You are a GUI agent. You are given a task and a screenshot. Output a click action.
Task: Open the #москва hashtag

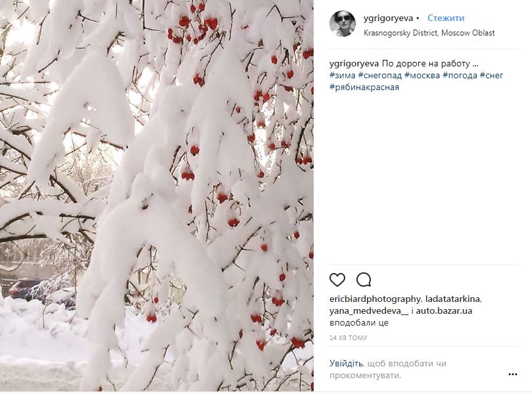tap(422, 76)
